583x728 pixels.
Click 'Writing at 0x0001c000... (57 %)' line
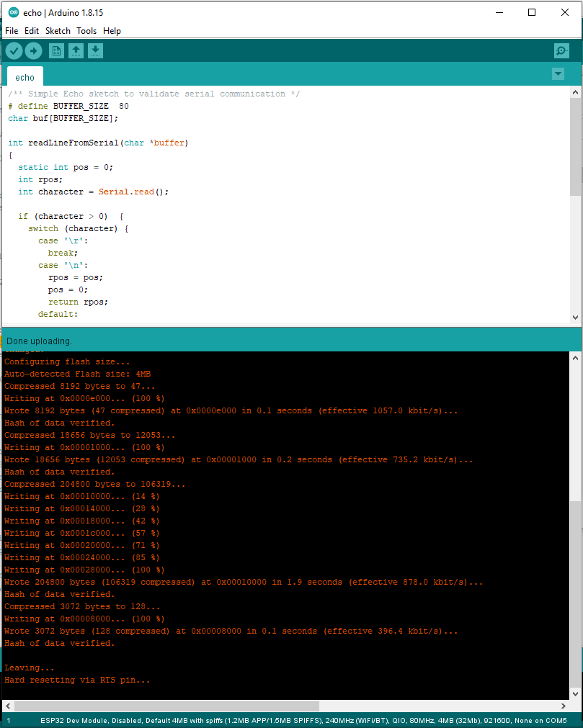[81, 533]
